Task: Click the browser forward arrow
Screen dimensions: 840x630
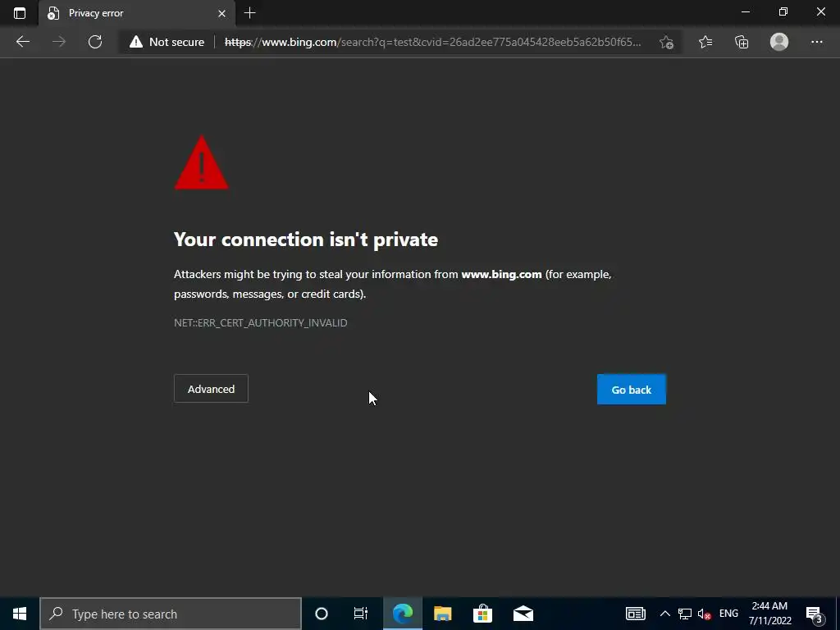Action: tap(59, 42)
